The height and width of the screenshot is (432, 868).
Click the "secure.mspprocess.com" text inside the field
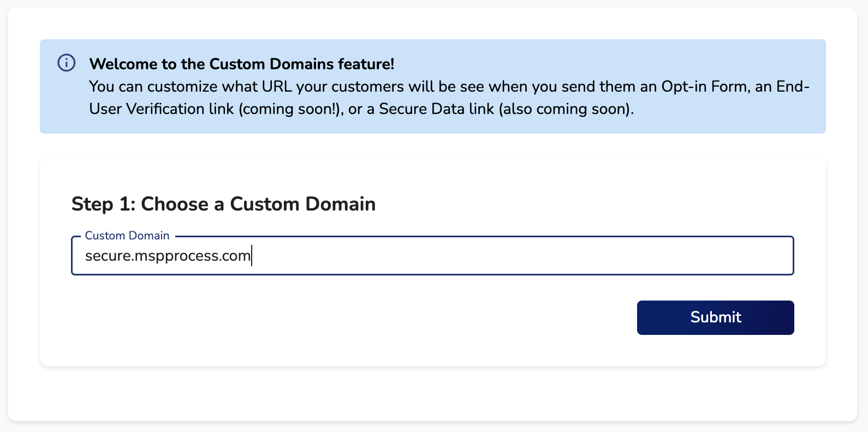click(x=168, y=256)
